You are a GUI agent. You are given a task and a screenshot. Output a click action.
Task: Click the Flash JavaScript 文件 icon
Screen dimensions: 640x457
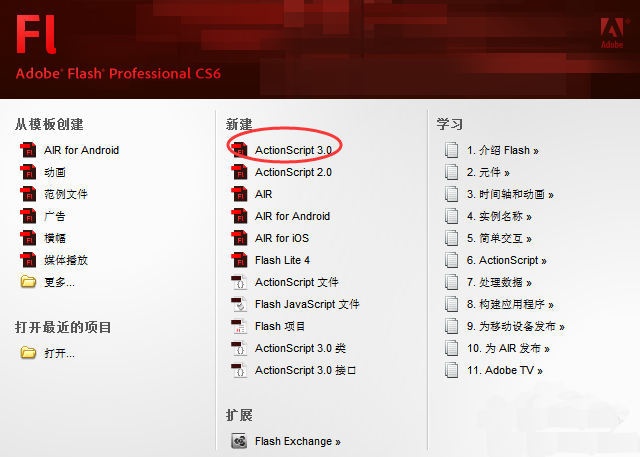pos(239,304)
